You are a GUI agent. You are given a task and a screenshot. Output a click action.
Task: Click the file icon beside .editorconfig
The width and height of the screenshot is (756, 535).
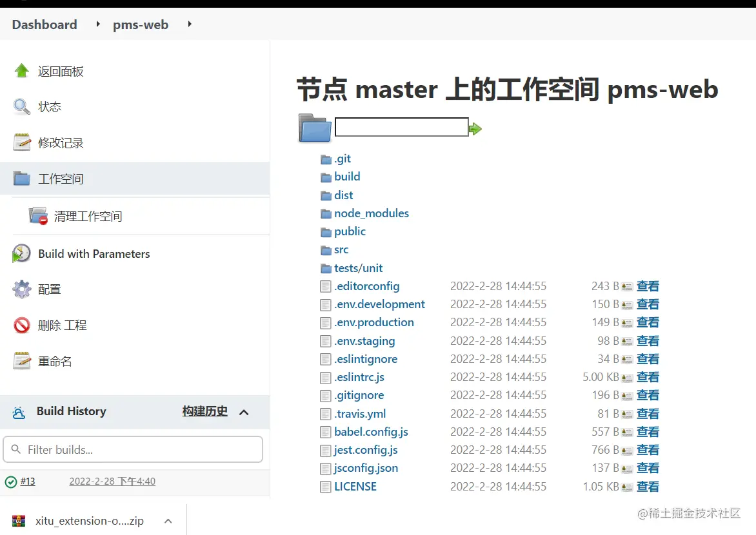[326, 287]
